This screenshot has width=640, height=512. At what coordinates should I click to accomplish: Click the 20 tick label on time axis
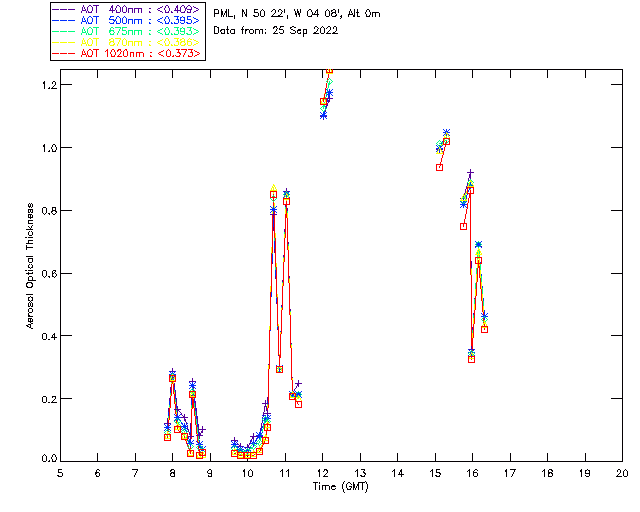622,472
